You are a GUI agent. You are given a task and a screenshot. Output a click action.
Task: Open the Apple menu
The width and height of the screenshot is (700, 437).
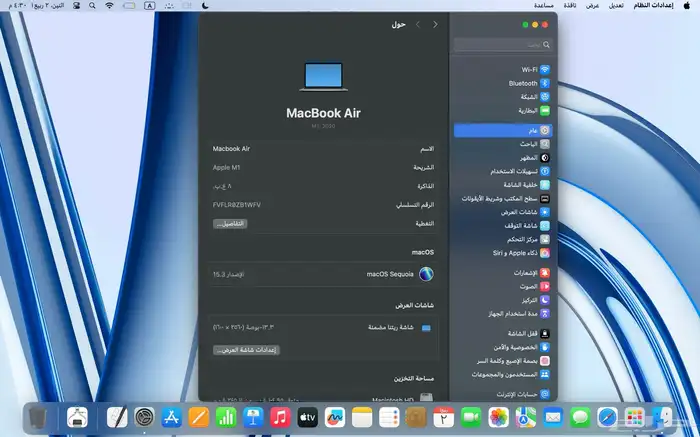(x=687, y=5)
